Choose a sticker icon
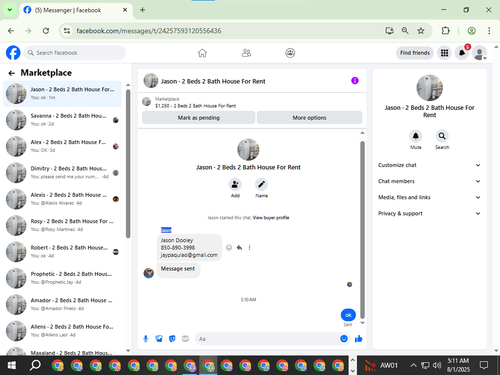Screen dimensions: 500x375 (172, 339)
